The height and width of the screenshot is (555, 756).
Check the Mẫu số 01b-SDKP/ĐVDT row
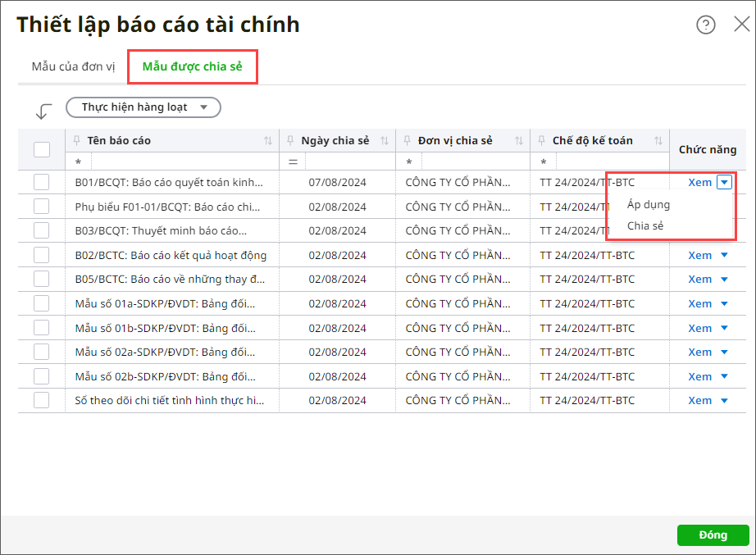tap(42, 327)
